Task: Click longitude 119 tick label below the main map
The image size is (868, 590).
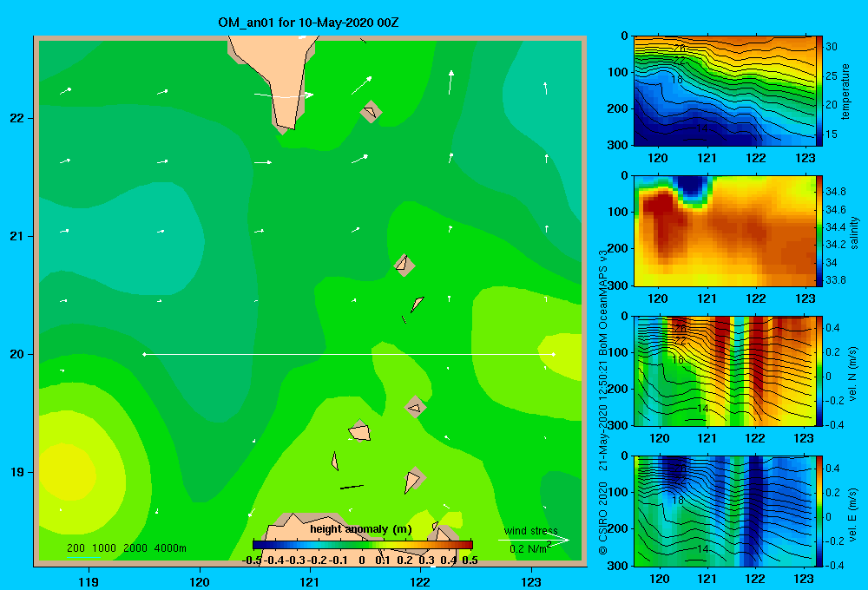Action: click(x=89, y=582)
